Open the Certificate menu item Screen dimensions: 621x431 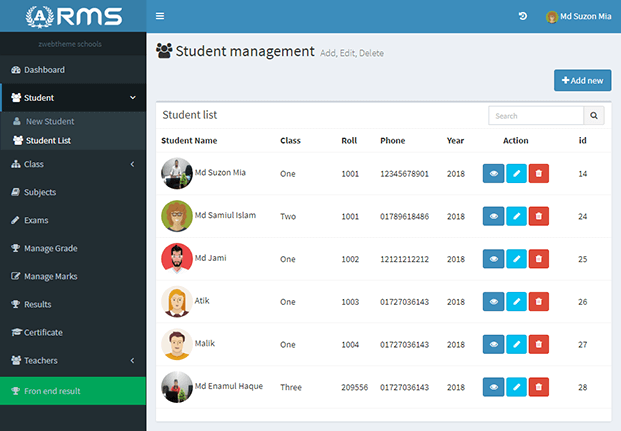(73, 332)
